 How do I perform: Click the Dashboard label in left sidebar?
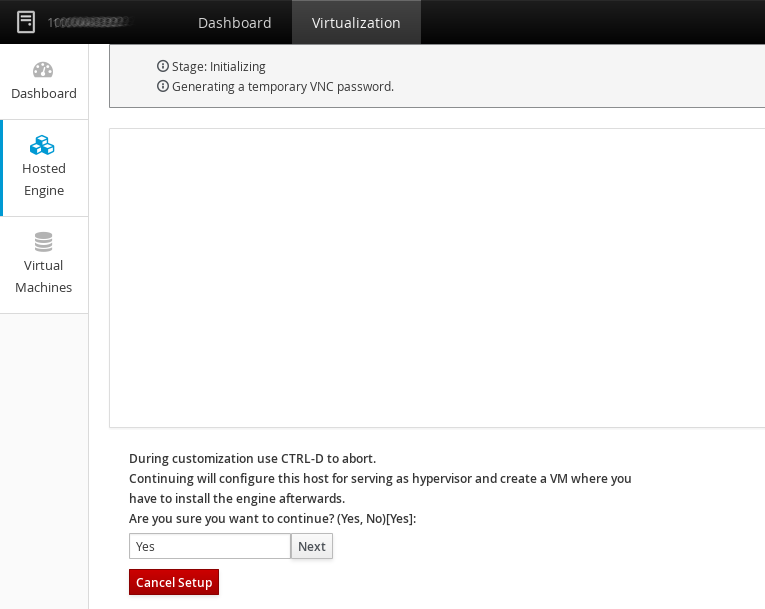click(44, 94)
